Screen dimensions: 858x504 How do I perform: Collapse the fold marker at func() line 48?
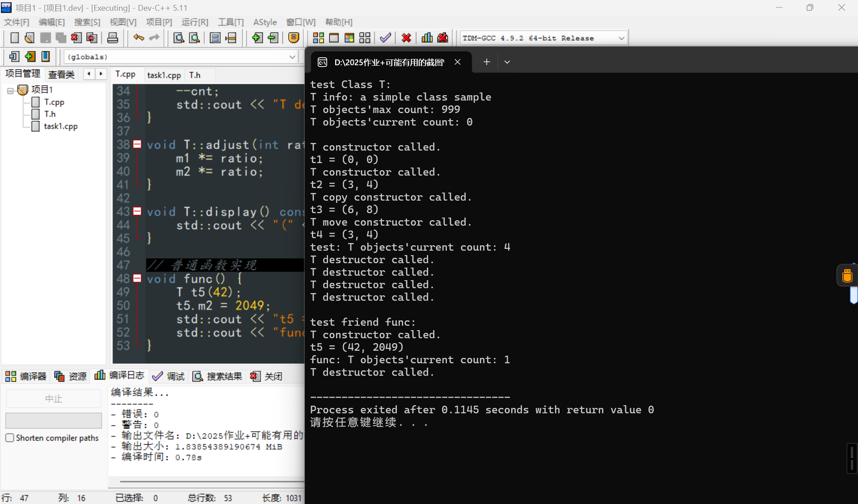(x=138, y=278)
